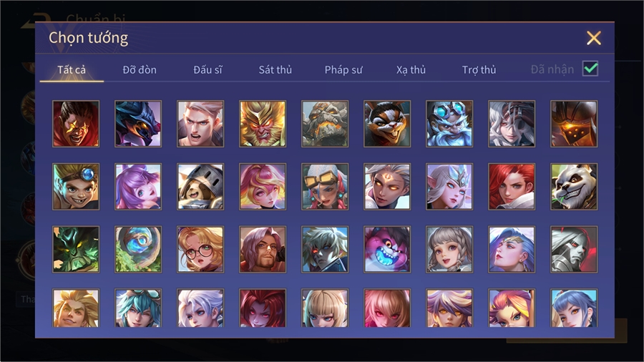644x362 pixels.
Task: Choose the boy with blue gem headband
Action: click(x=76, y=187)
